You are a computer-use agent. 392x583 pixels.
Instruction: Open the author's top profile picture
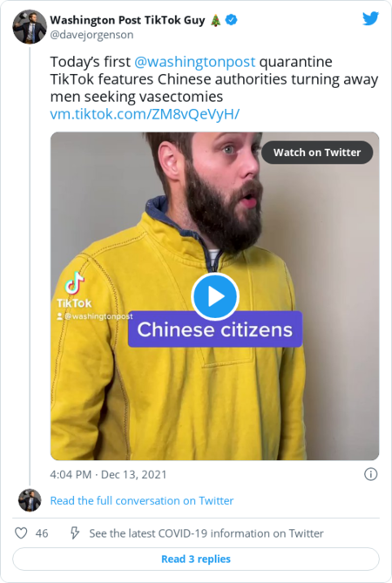pyautogui.click(x=30, y=27)
